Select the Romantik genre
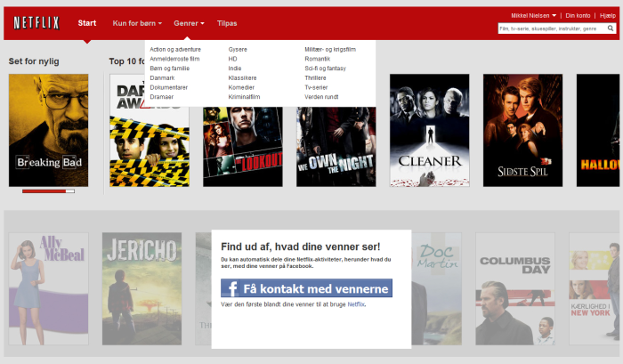 coord(318,59)
